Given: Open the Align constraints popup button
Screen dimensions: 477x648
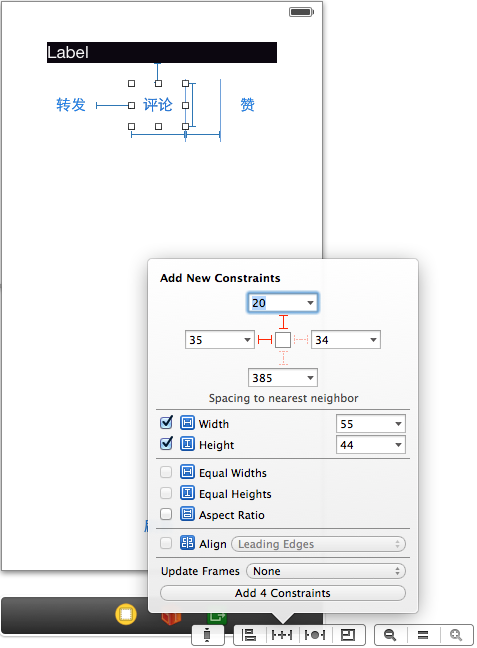Looking at the screenshot, I should [249, 635].
